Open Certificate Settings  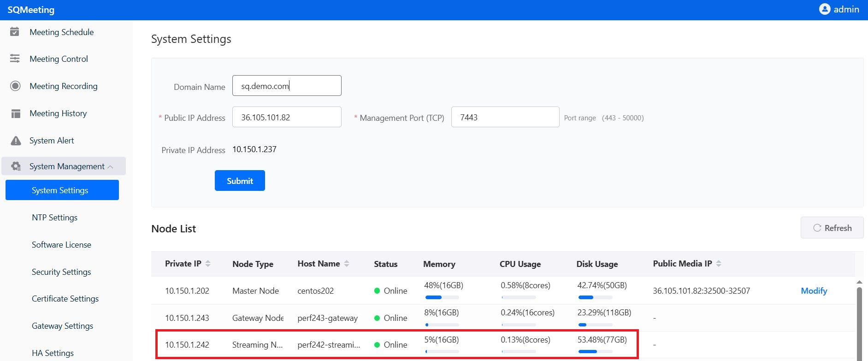(65, 298)
